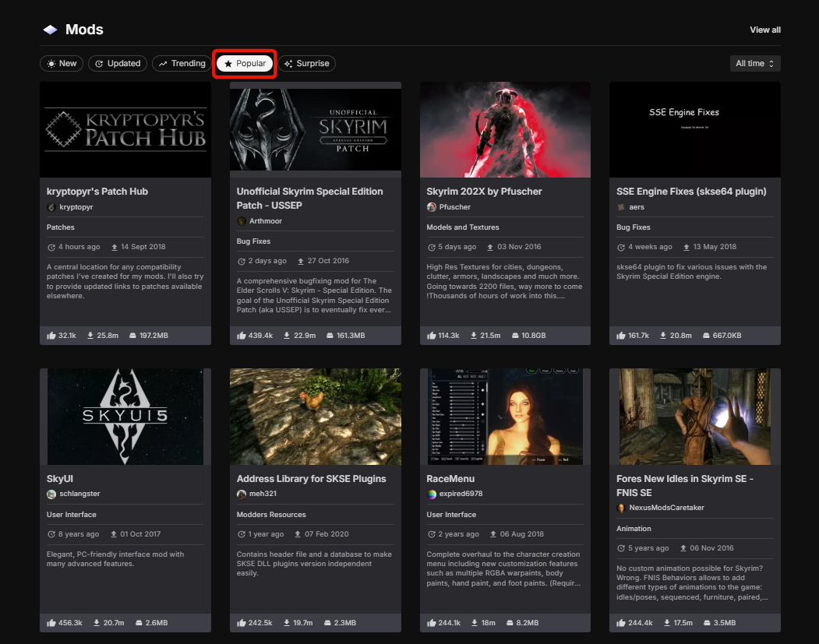This screenshot has width=819, height=644.
Task: Open User Interface category on SkyUI card
Action: pos(72,515)
